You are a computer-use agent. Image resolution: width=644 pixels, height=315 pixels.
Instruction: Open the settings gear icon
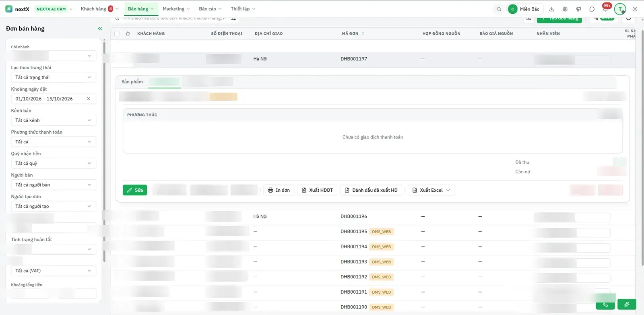[565, 9]
